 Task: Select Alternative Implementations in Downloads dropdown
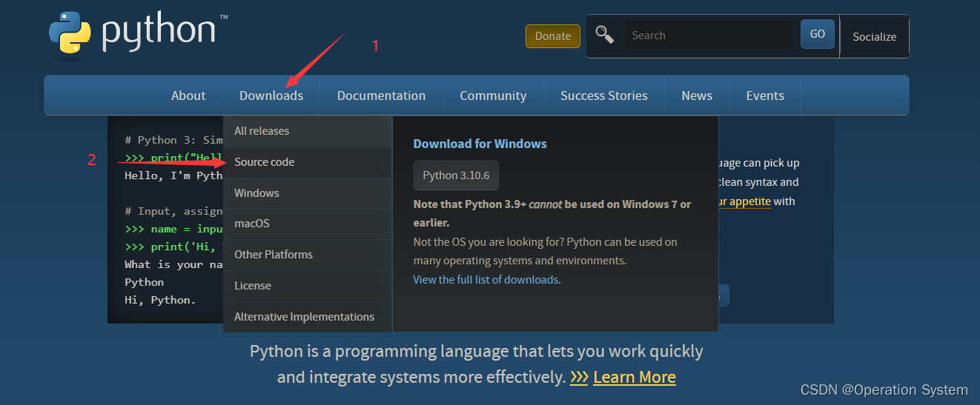(x=308, y=317)
